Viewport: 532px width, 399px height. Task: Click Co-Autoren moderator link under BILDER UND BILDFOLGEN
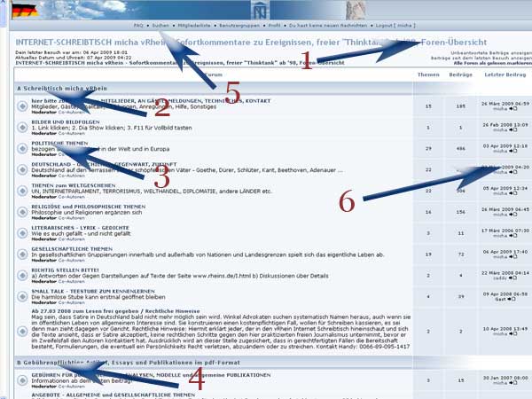click(x=72, y=133)
